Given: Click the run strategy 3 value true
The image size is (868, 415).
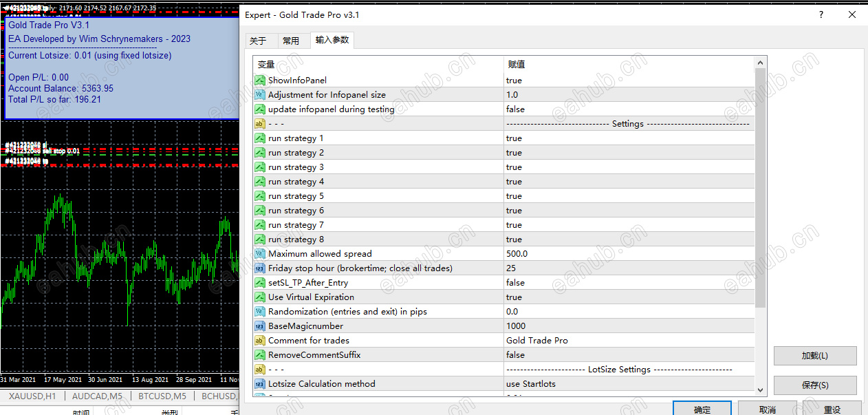Looking at the screenshot, I should click(514, 167).
